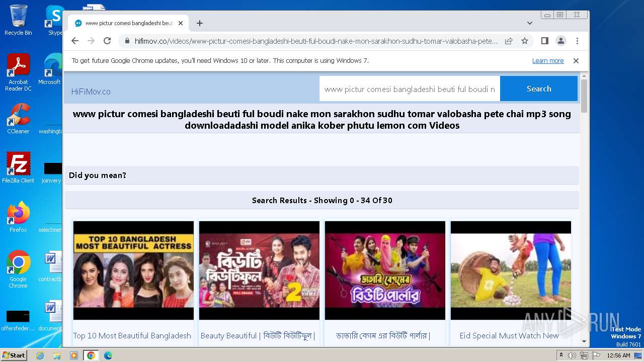
Task: Click the address bar URL
Action: coord(316,41)
